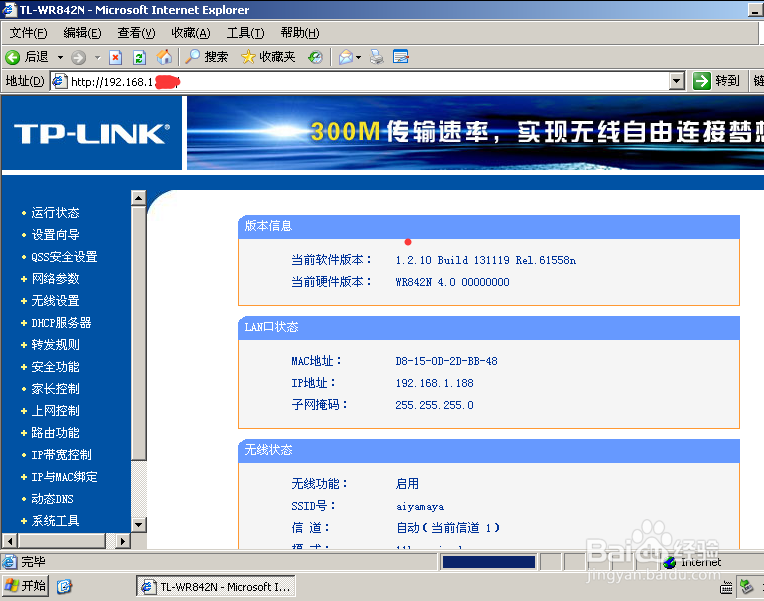This screenshot has height=601, width=764.
Task: Click the Refresh page icon
Action: point(139,58)
